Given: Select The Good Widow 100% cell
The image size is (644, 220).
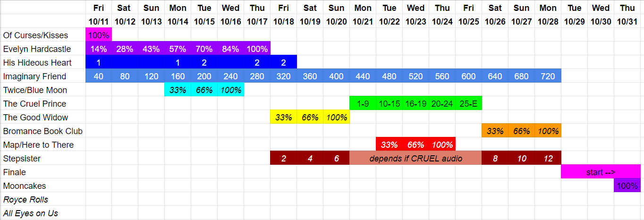Looking at the screenshot, I should coord(337,118).
